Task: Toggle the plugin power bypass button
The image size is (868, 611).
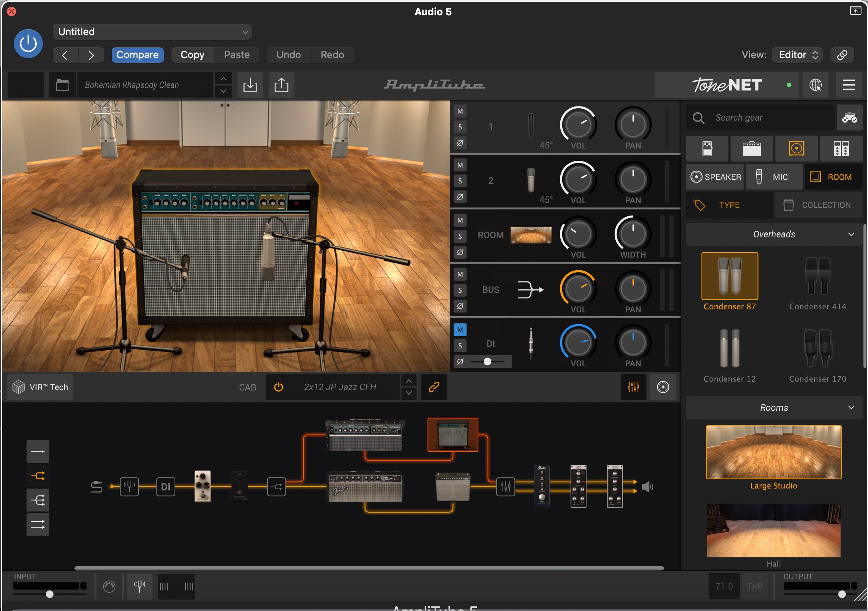Action: (x=28, y=44)
